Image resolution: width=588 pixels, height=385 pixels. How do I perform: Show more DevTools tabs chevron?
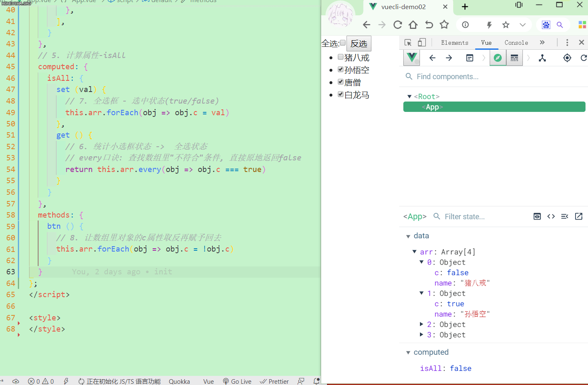[542, 42]
